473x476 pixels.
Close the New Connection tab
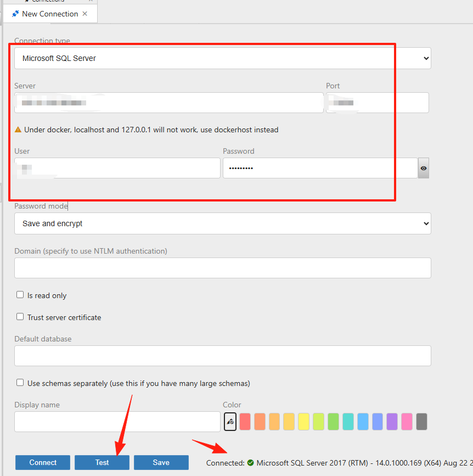[85, 14]
